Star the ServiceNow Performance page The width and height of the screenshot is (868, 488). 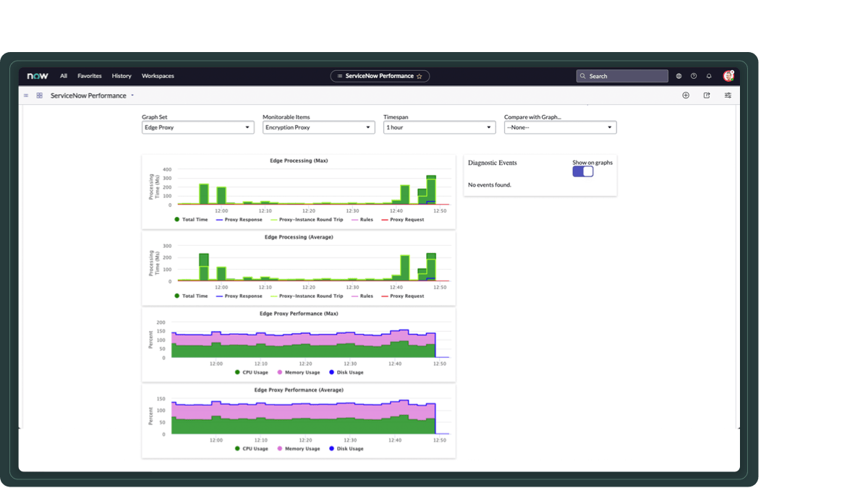(418, 75)
